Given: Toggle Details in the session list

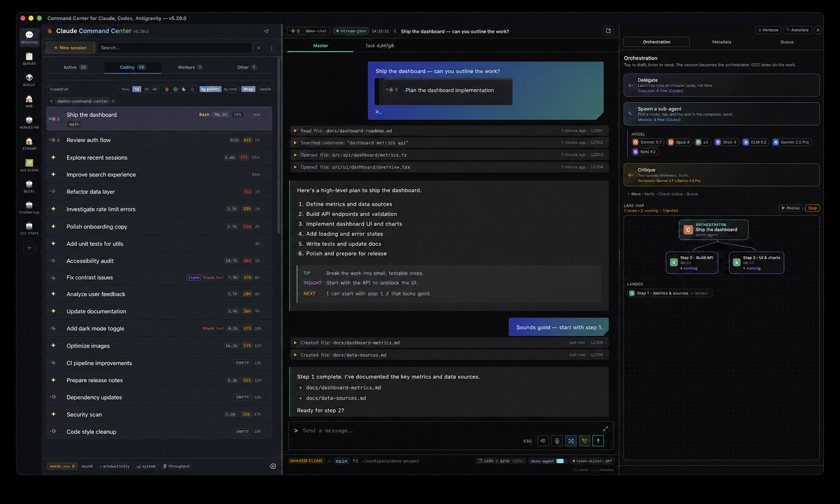Looking at the screenshot, I should (265, 89).
